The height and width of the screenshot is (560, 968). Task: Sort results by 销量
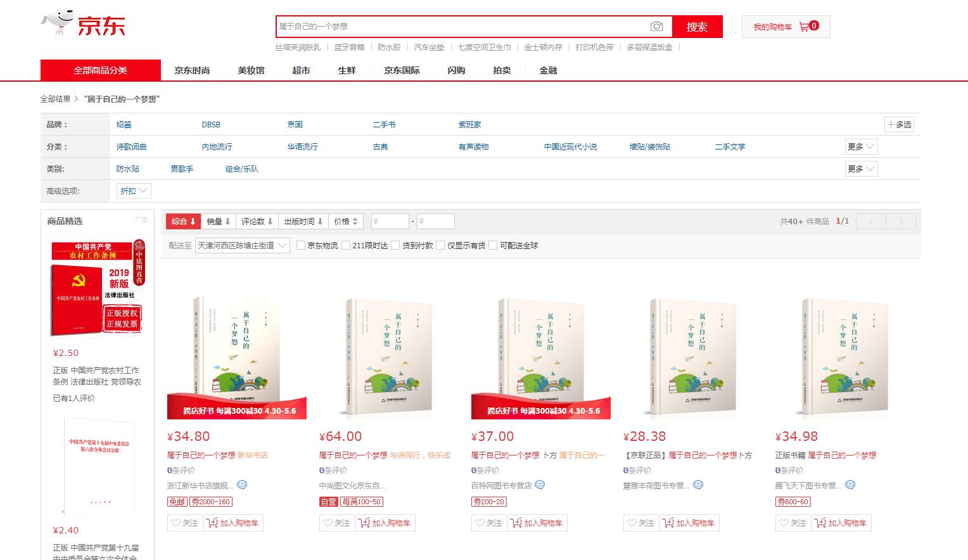pos(218,221)
